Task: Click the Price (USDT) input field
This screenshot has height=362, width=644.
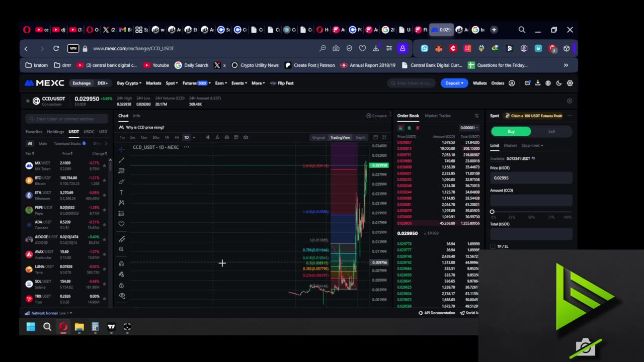Action: (x=531, y=178)
